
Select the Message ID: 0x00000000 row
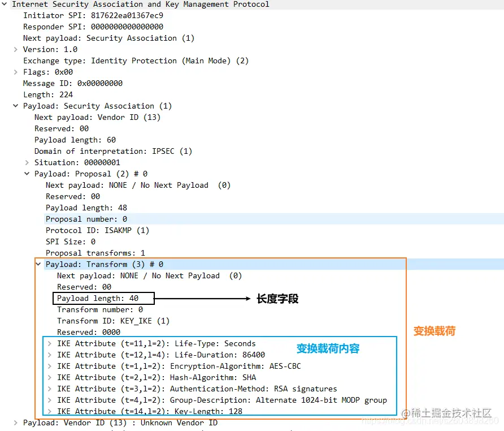[73, 83]
